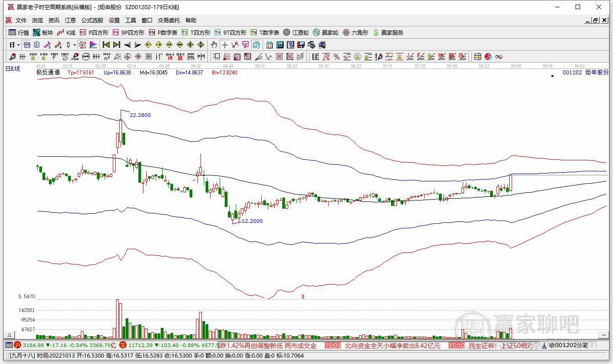This screenshot has height=364, width=613.
Task: Open the 文件 menu
Action: (21, 21)
